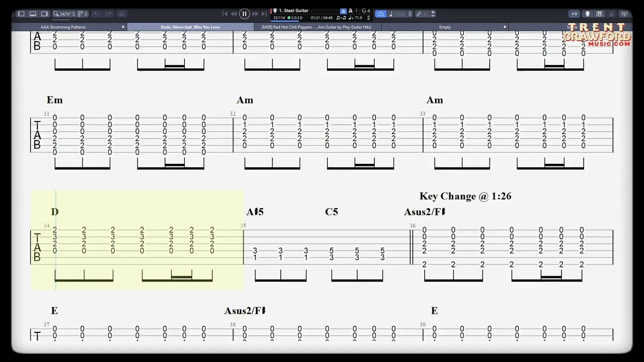Click the Redo arrow
This screenshot has width=644, height=362.
[108, 14]
